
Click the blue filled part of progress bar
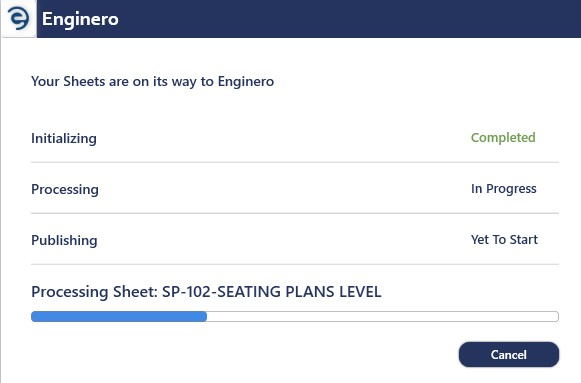[x=119, y=316]
